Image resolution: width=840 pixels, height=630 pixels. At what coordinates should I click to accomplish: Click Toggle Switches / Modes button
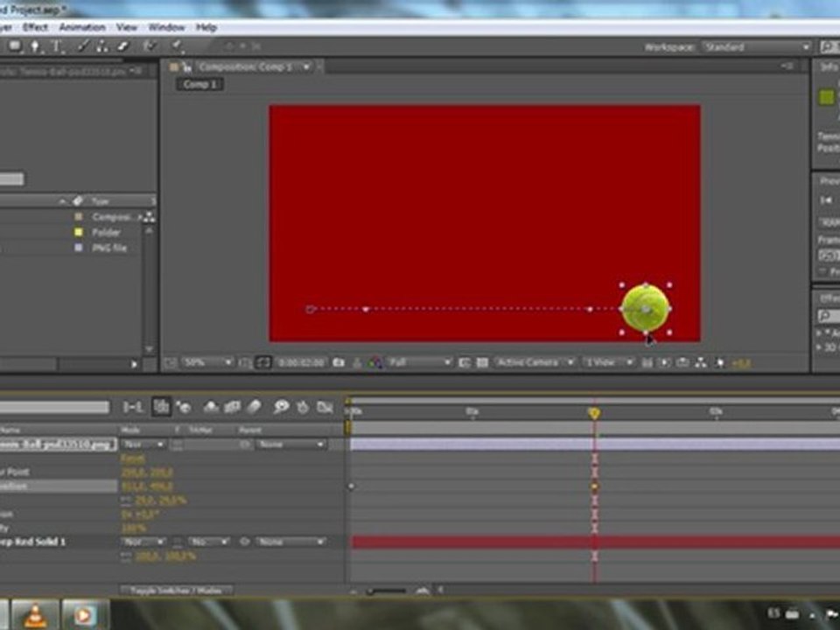[176, 591]
